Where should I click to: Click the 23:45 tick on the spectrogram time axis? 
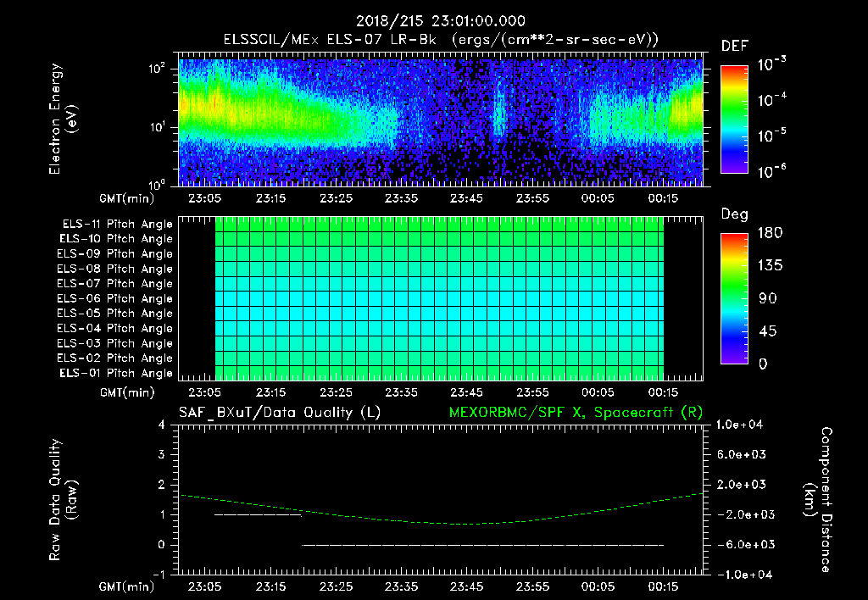[x=467, y=198]
